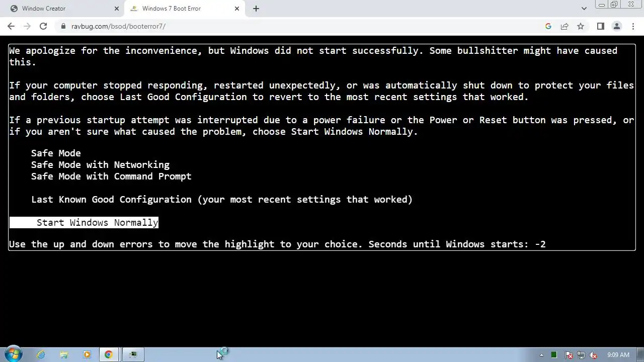Click the address bar URL ravbug.com/bsod/booterror7/
Viewport: 644px width, 362px height.
[x=118, y=26]
